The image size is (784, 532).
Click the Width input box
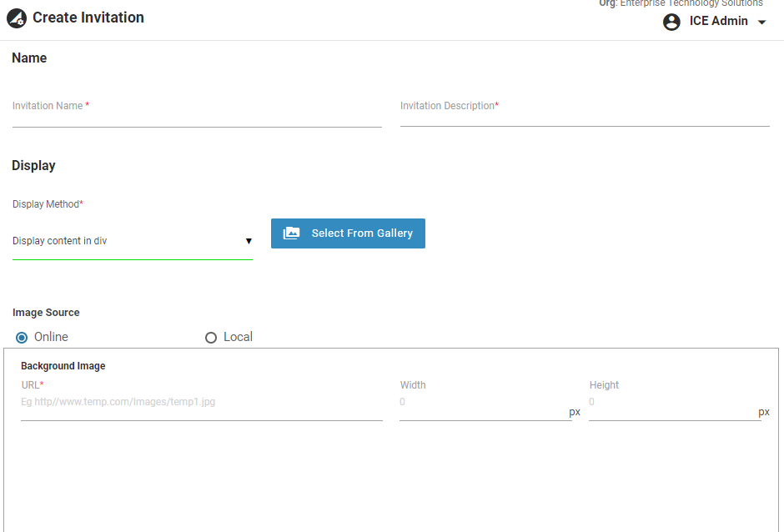481,403
